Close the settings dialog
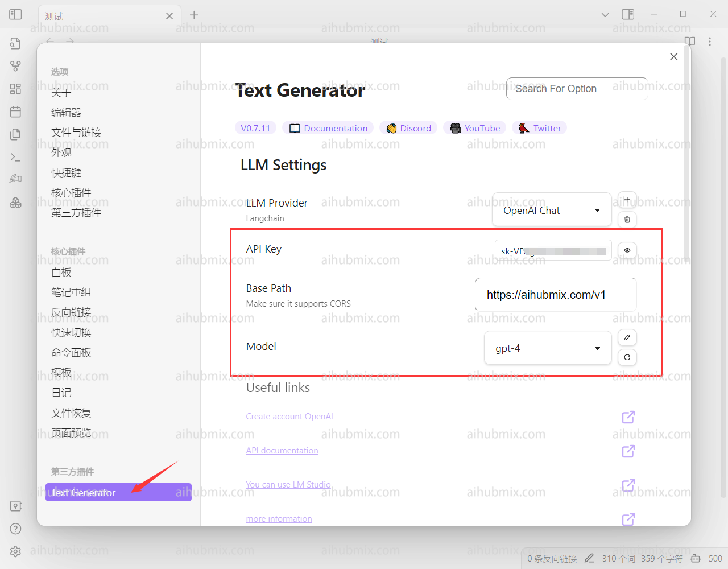 click(673, 56)
